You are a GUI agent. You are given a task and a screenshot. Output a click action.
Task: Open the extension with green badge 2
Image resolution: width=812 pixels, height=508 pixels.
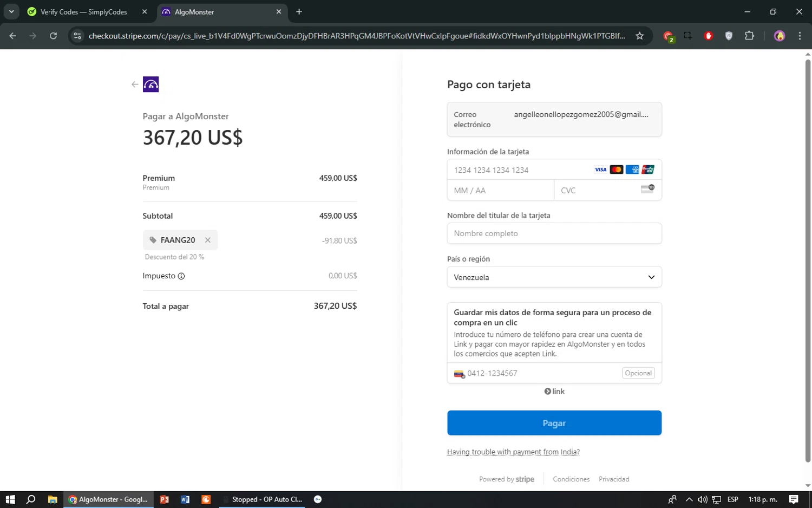coord(668,36)
